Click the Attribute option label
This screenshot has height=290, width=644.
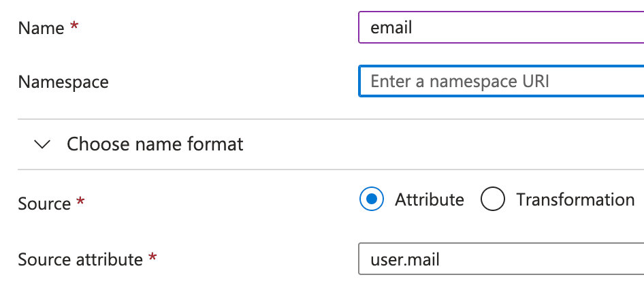(x=430, y=199)
